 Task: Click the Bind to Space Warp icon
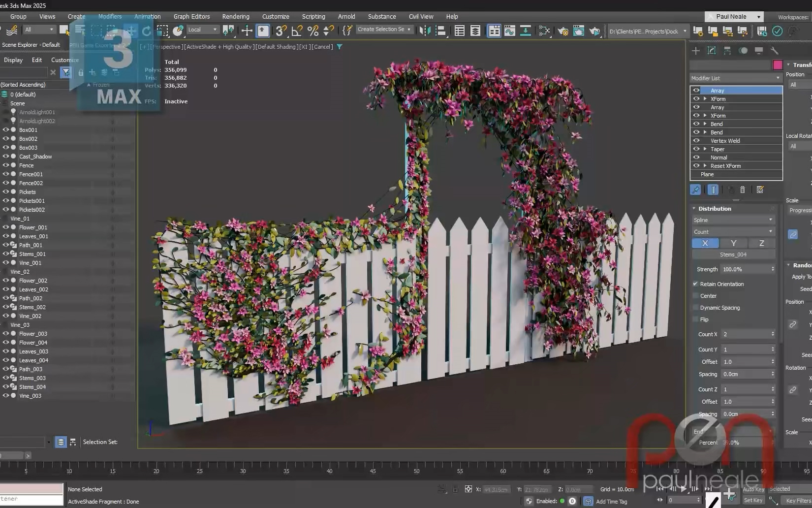click(x=12, y=31)
